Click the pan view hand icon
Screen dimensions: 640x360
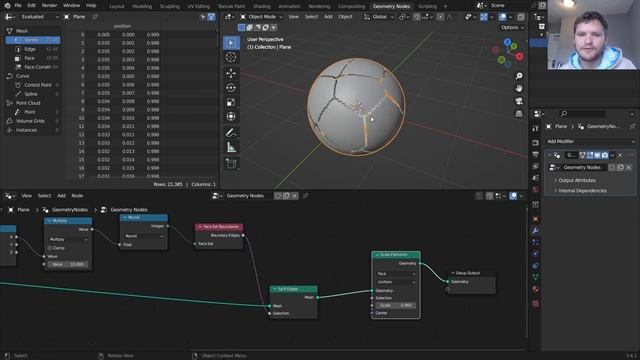click(519, 89)
